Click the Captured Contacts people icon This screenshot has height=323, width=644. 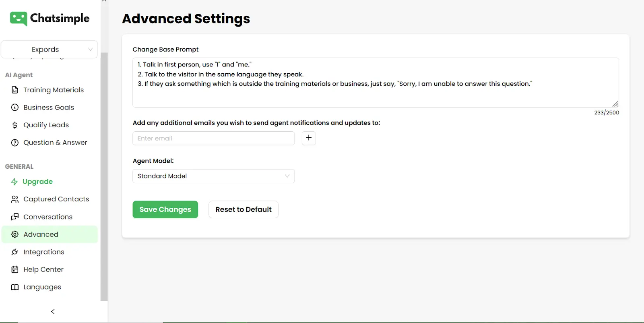click(15, 199)
